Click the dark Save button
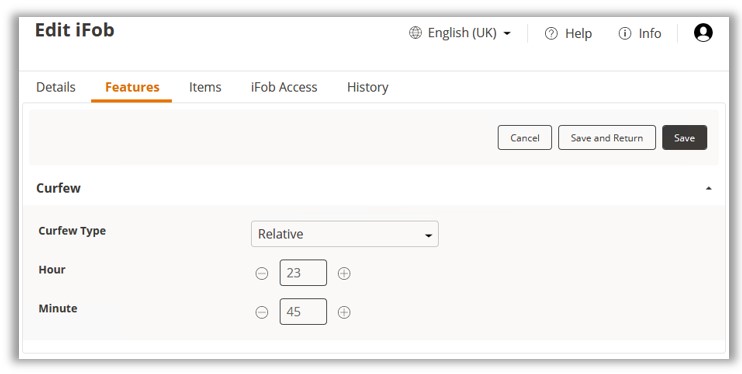Image resolution: width=742 pixels, height=374 pixels. tap(684, 138)
